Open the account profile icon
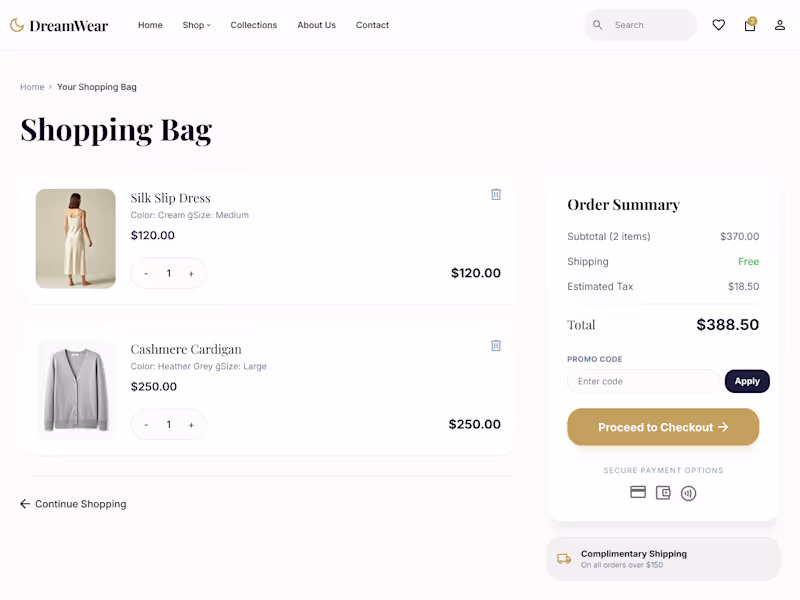Viewport: 800px width, 600px height. pos(779,24)
